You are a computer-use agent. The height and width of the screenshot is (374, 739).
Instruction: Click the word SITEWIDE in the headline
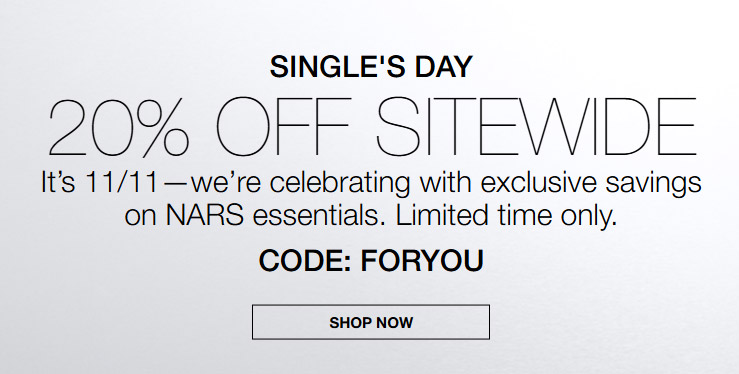tap(536, 127)
